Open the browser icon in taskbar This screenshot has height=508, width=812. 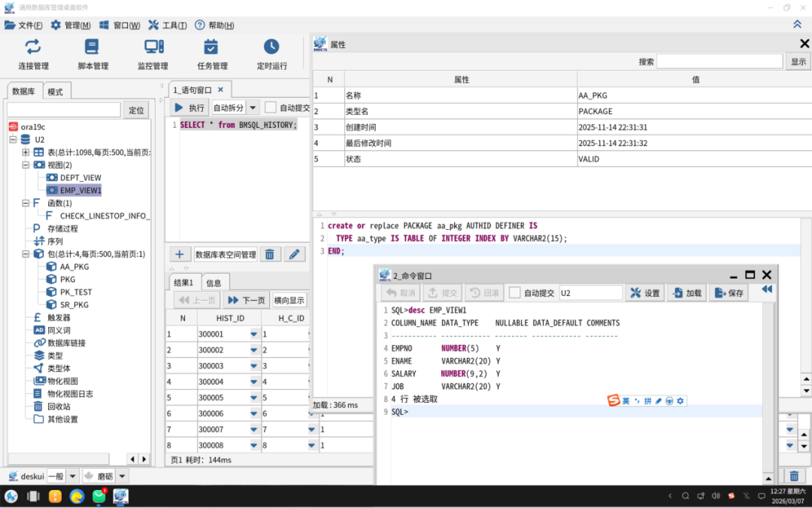pos(77,497)
